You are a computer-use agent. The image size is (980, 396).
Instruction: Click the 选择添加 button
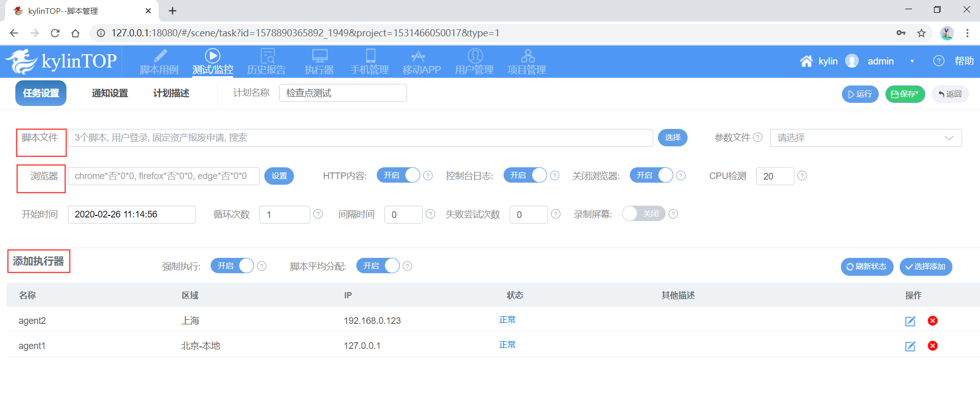[925, 267]
